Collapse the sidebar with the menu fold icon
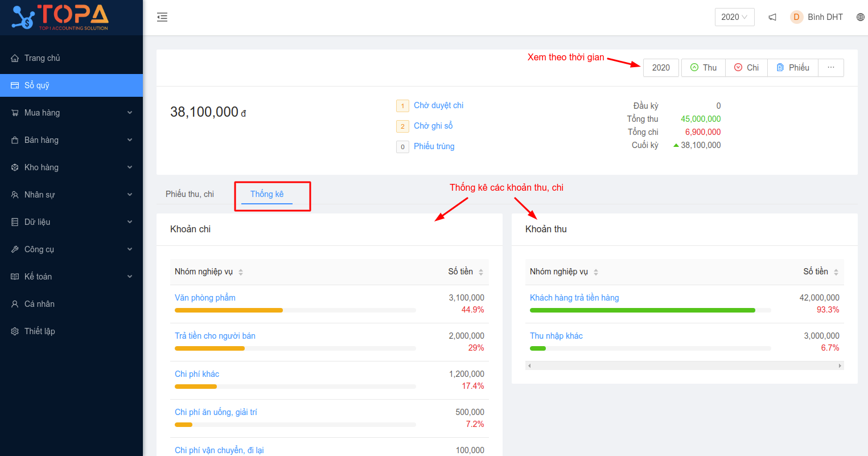Image resolution: width=868 pixels, height=456 pixels. pos(162,17)
